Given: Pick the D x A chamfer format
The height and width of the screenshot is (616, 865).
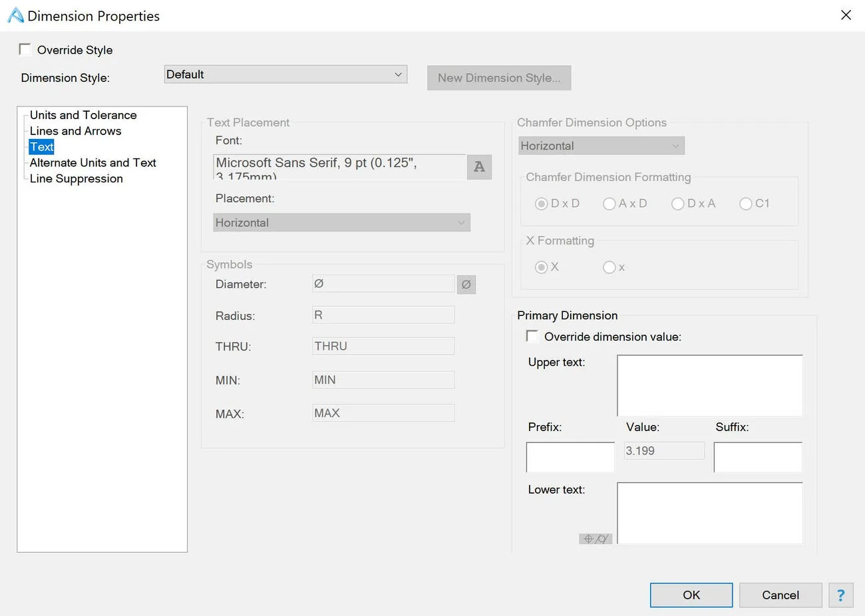Looking at the screenshot, I should [x=677, y=204].
